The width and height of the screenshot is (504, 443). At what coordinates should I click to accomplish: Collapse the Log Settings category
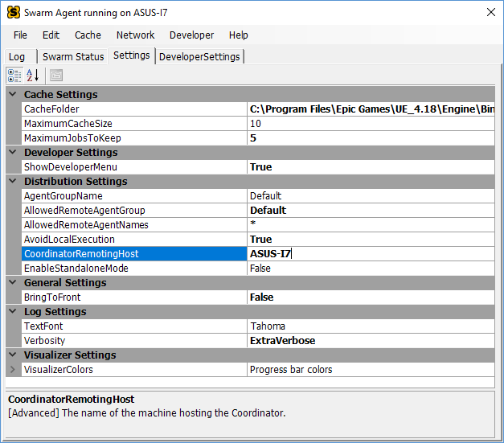coord(13,311)
